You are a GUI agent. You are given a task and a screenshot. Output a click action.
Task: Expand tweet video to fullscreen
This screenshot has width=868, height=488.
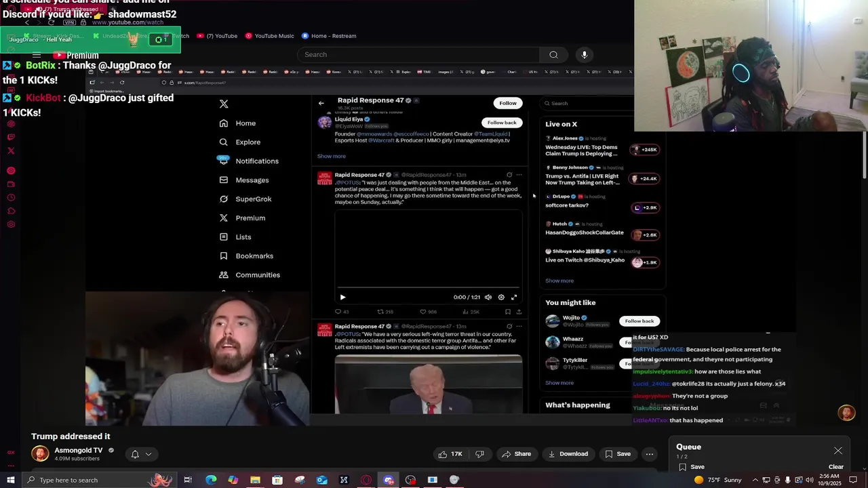coord(514,298)
